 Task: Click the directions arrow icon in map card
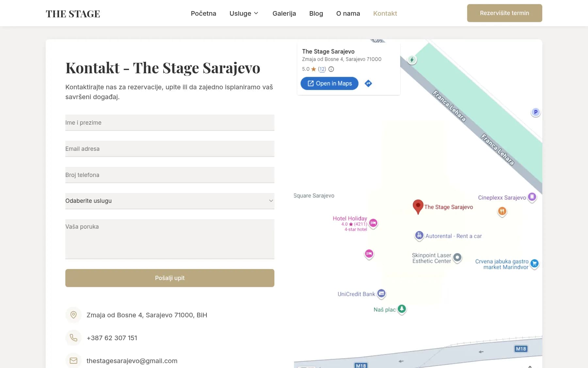point(368,83)
